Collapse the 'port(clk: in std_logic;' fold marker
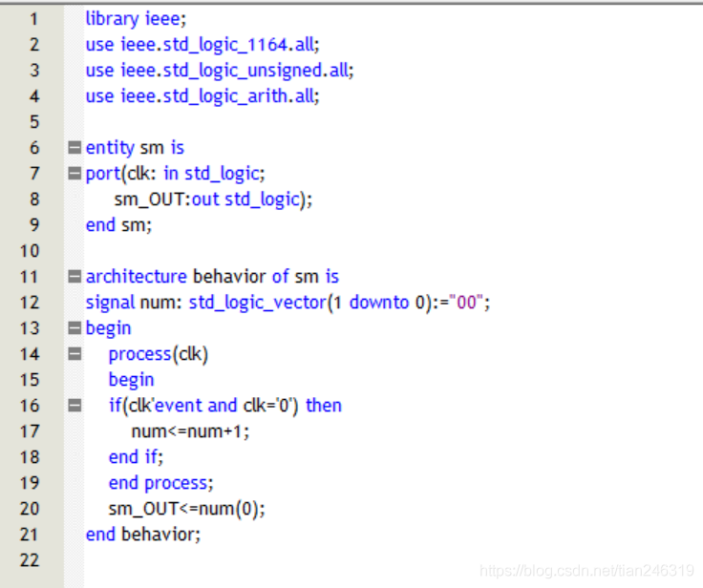703x588 pixels. pyautogui.click(x=75, y=173)
